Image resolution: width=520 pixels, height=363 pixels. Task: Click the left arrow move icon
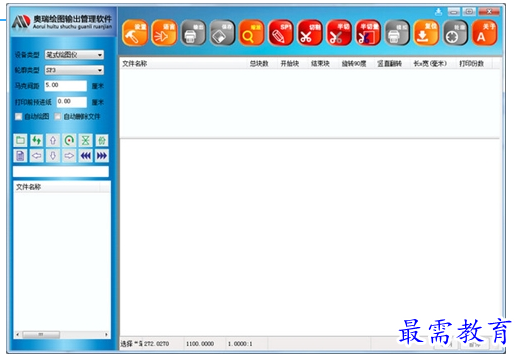pos(37,156)
